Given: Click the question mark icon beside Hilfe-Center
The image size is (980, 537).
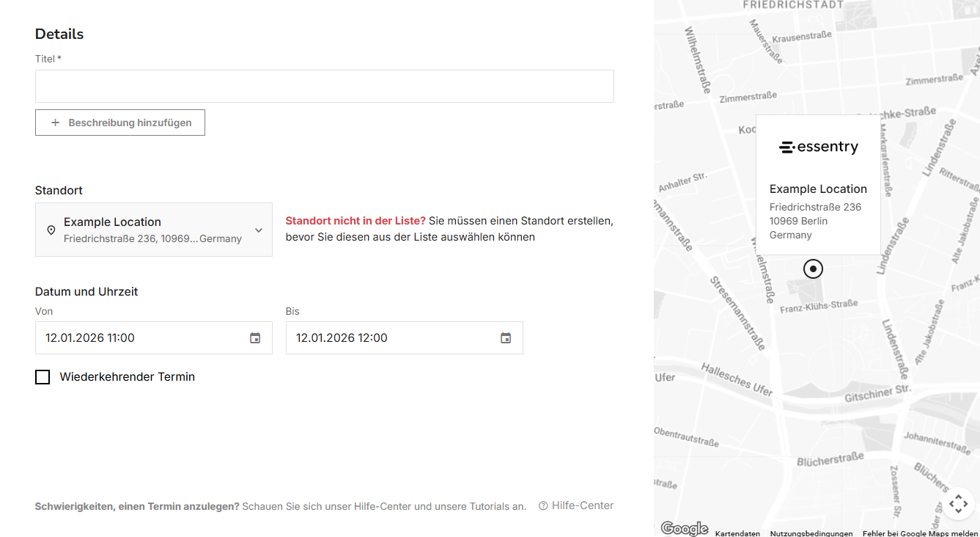Looking at the screenshot, I should click(543, 505).
